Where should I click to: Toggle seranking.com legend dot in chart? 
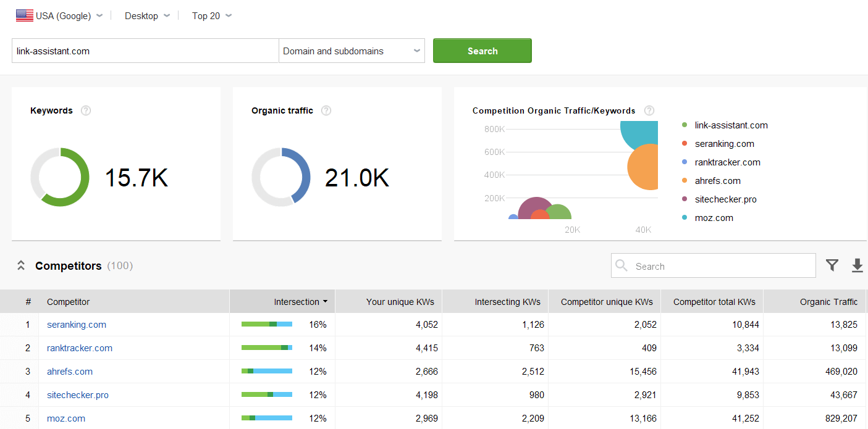click(x=685, y=144)
